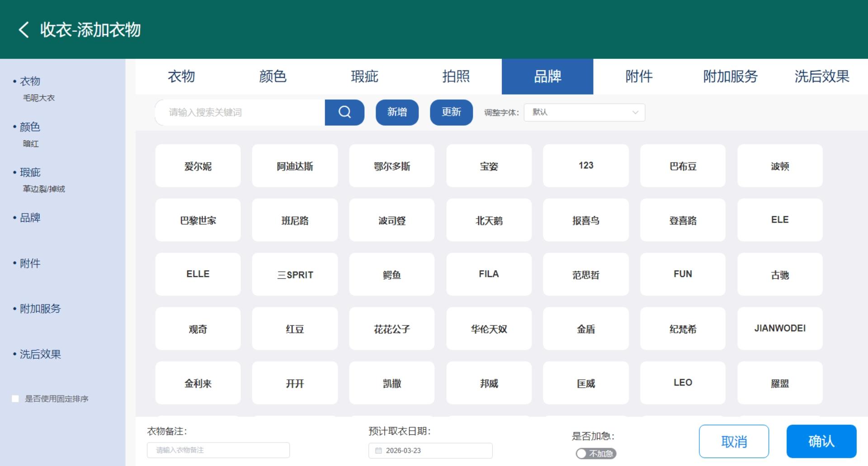This screenshot has width=868, height=466.
Task: Switch to the 附加服务 tab
Action: pos(730,76)
